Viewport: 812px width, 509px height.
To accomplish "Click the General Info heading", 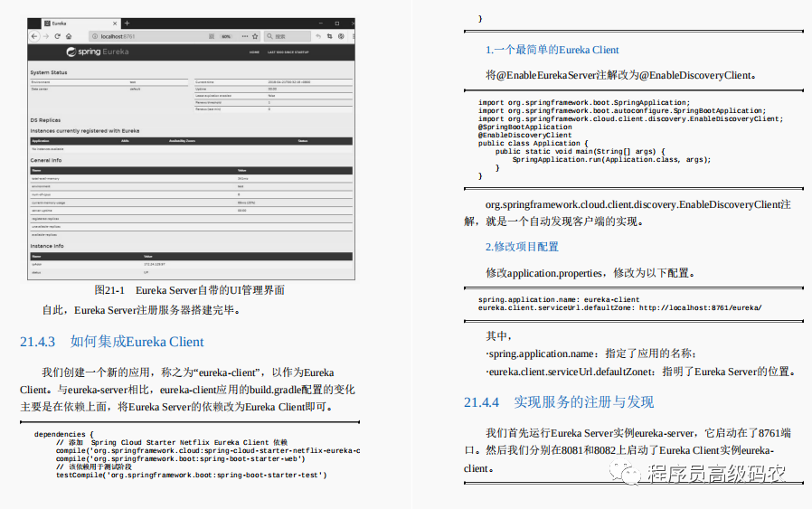I will pyautogui.click(x=46, y=161).
